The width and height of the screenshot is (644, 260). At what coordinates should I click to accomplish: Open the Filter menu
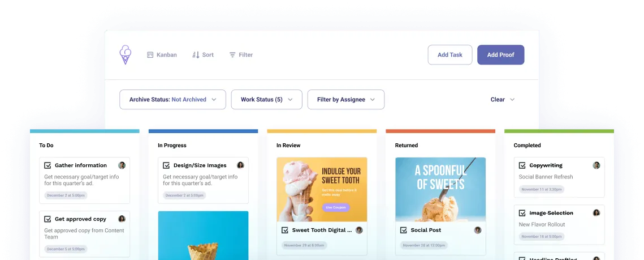[x=241, y=55]
